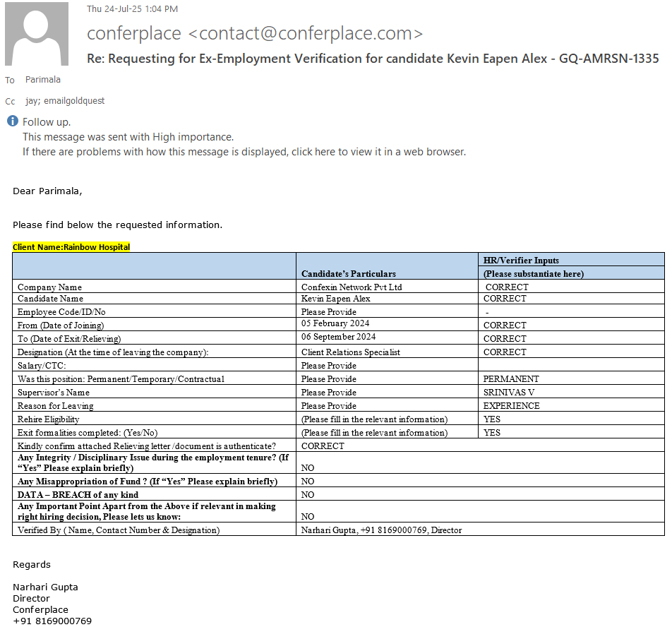Image resolution: width=672 pixels, height=627 pixels.
Task: Click the HR/Verifier Inputs column header
Action: click(521, 261)
